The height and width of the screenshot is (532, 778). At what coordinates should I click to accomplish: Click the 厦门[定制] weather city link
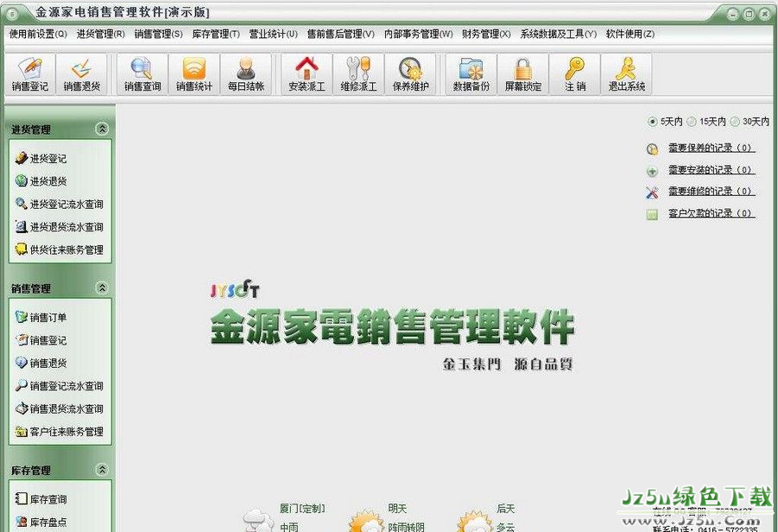pyautogui.click(x=302, y=509)
